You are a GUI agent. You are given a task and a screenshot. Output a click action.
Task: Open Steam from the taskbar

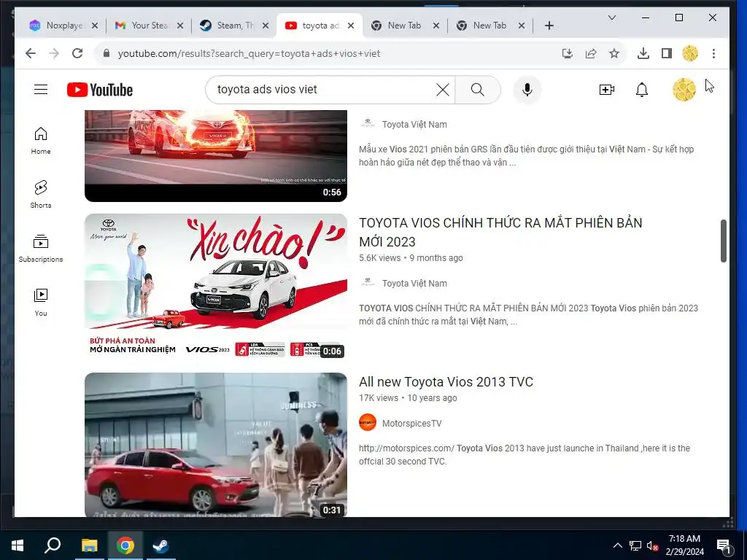click(x=161, y=545)
